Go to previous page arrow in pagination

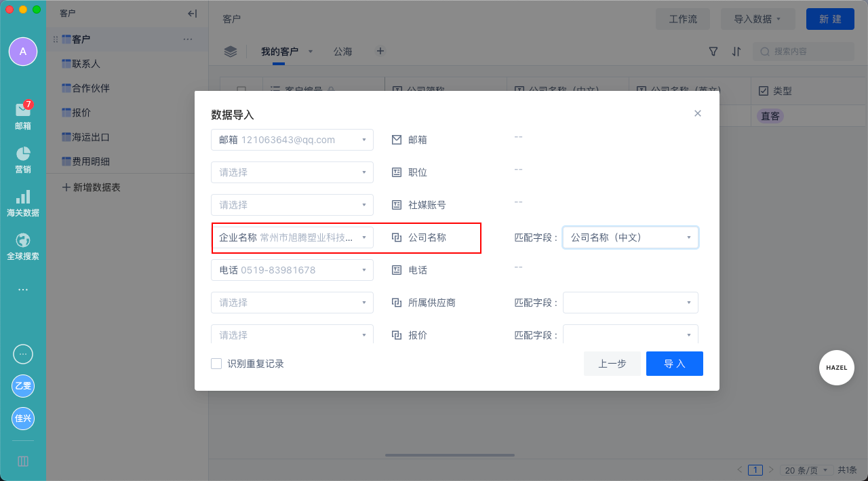740,469
